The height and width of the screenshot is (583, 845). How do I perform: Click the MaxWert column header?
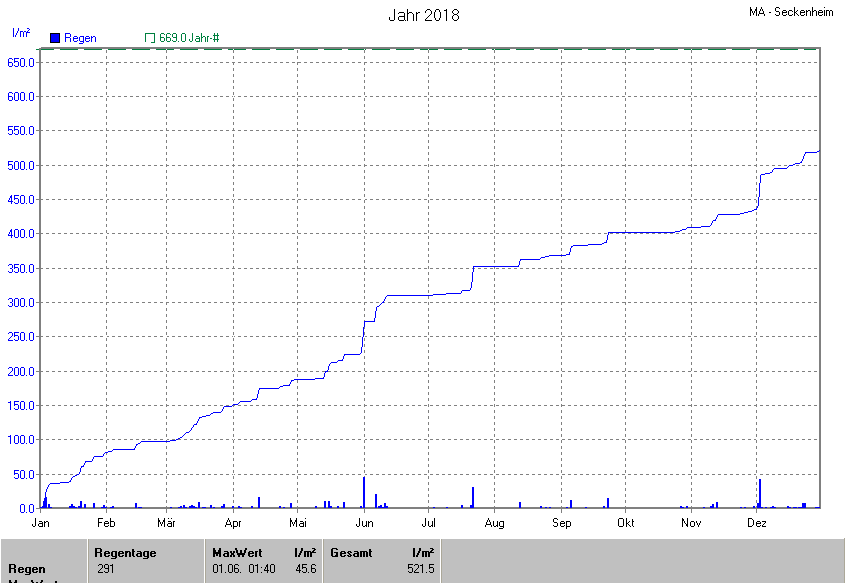236,553
